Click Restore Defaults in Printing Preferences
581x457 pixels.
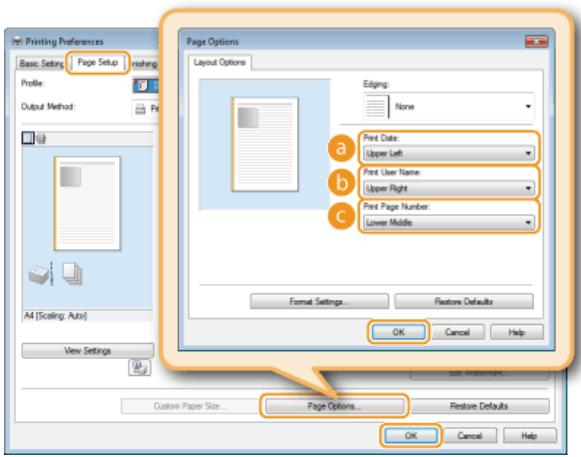[x=479, y=406]
